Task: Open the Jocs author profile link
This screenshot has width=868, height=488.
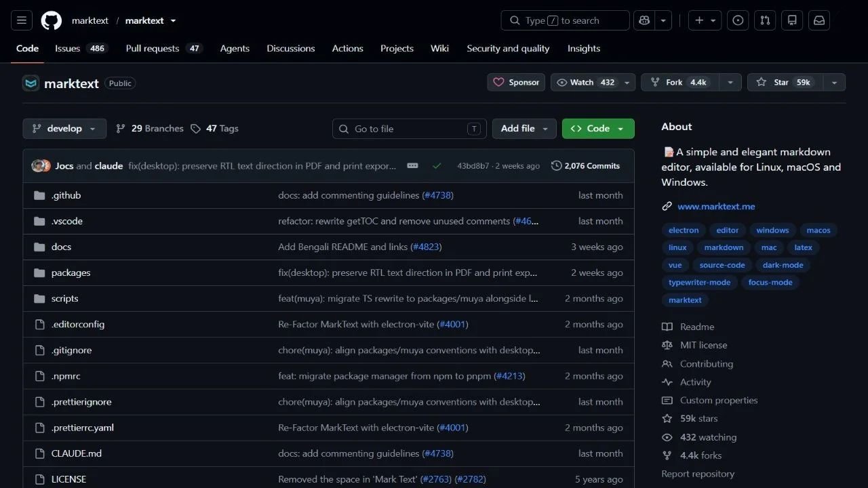Action: [x=64, y=166]
